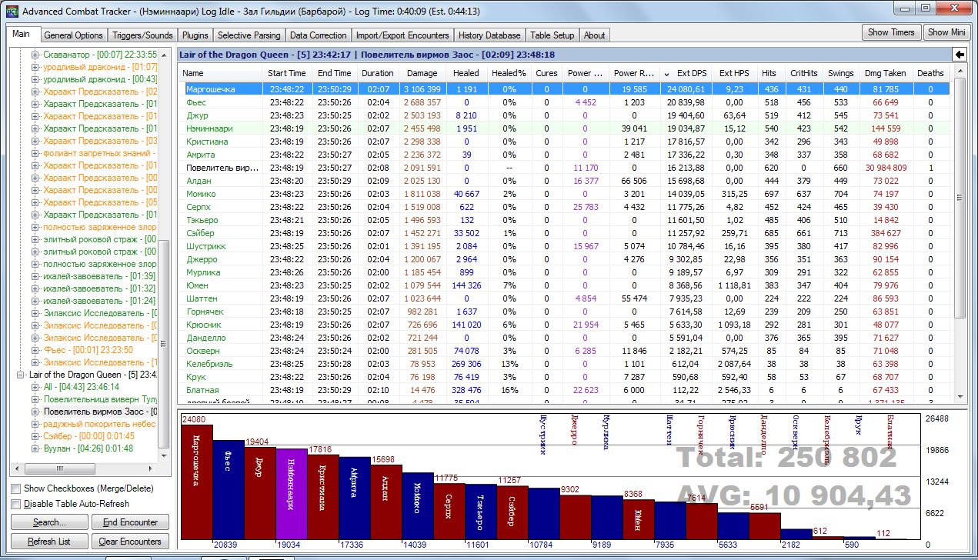Click Маргошечка's 24080 bar in graph
Screen dimensions: 978x560
(197, 482)
